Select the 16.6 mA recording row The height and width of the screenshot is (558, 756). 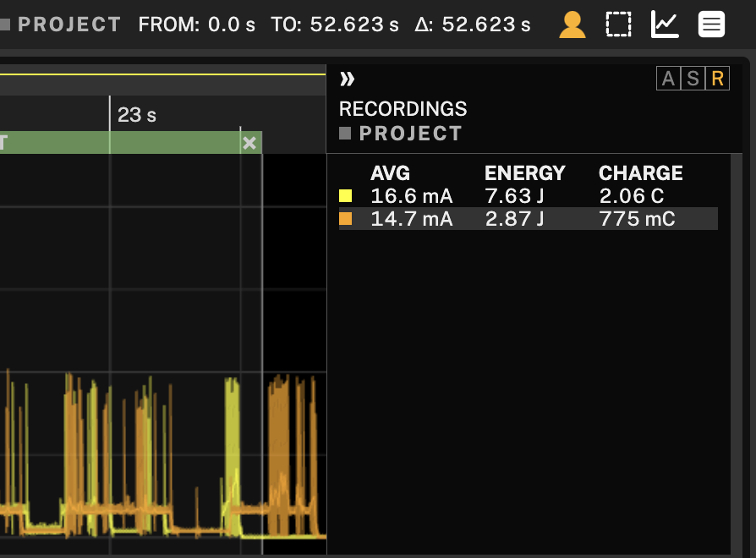coord(412,196)
